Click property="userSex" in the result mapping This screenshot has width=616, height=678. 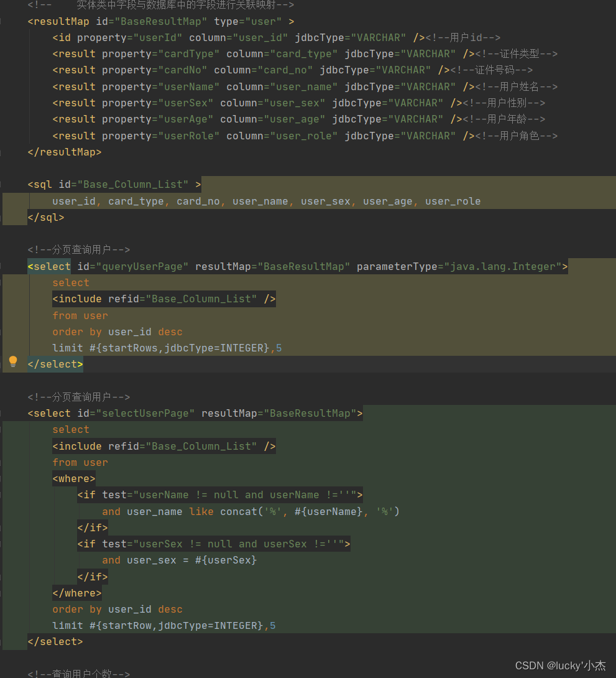pos(158,103)
